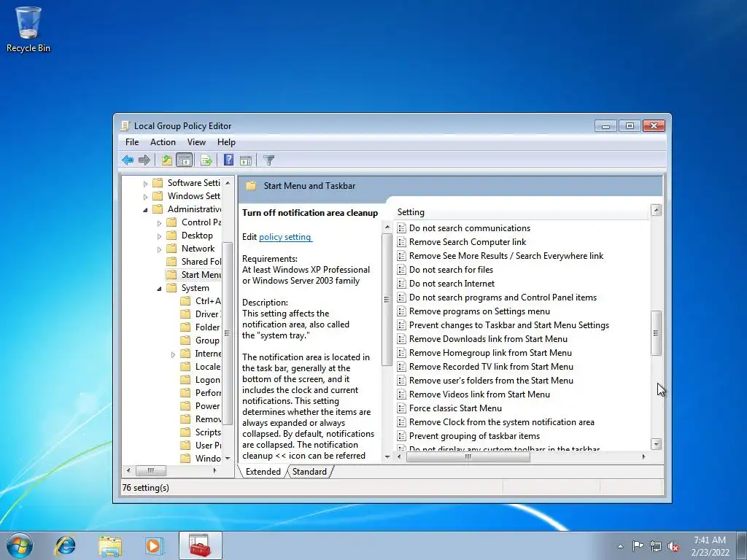Click scroll-down arrow of settings list

(x=656, y=444)
